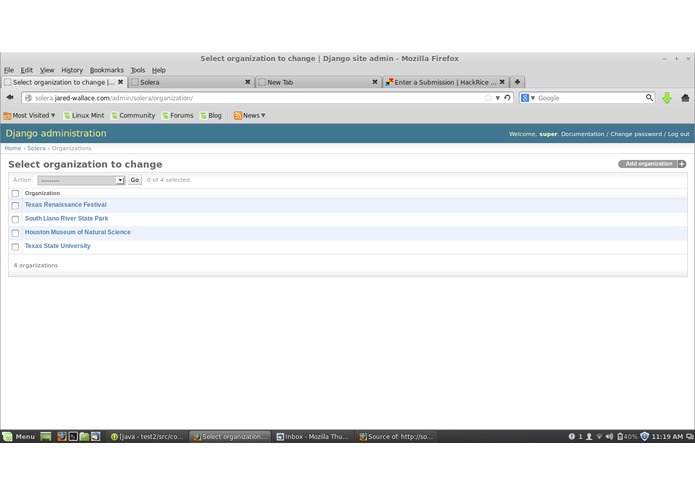
Task: Open the View menu
Action: [47, 70]
